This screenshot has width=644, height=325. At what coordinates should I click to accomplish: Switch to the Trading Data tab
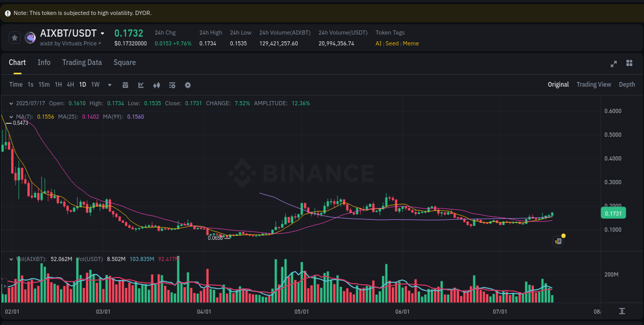[x=82, y=62]
